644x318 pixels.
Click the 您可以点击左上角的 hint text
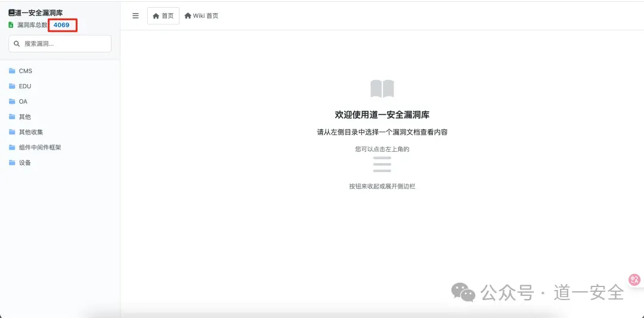(x=382, y=149)
